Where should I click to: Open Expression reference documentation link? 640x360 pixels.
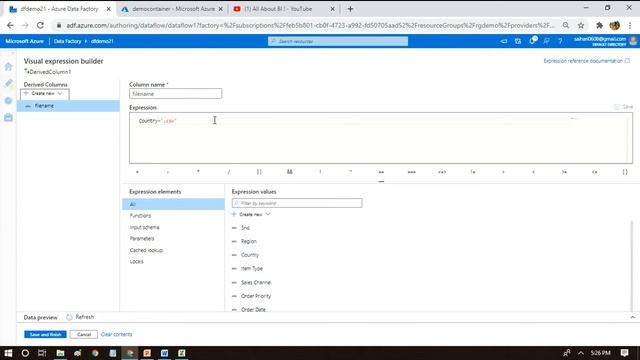(587, 61)
